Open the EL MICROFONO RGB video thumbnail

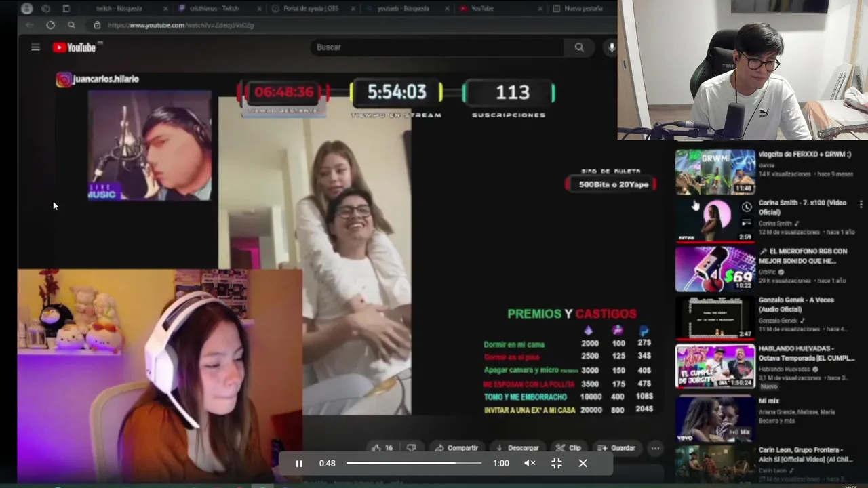click(x=715, y=269)
